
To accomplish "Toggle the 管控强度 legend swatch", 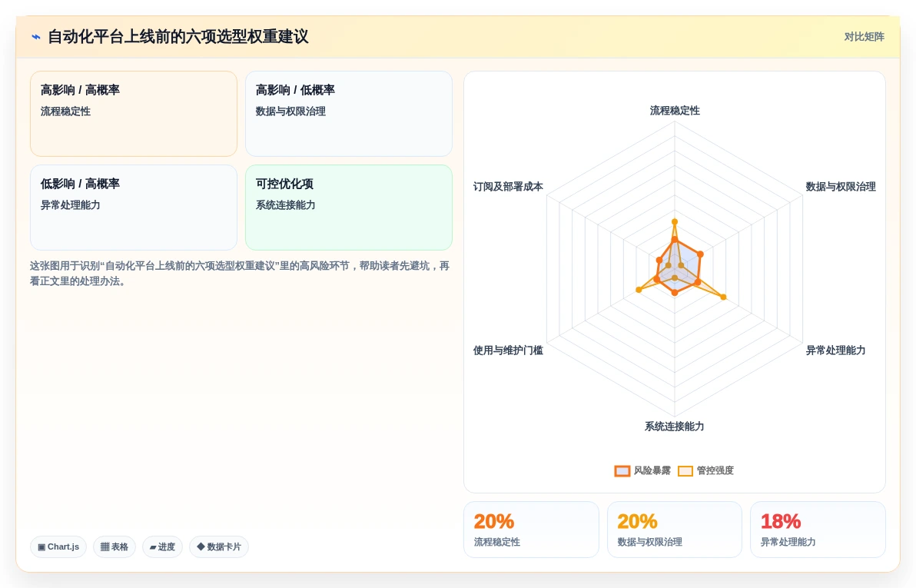I will click(685, 471).
